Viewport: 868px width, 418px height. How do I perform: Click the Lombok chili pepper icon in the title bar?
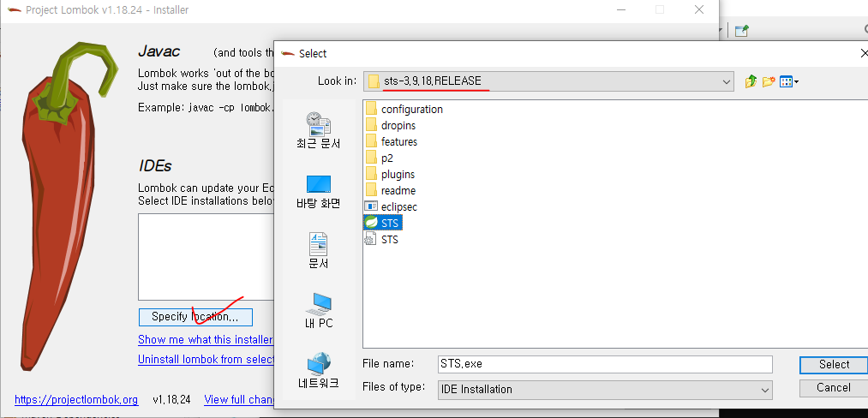tap(15, 10)
